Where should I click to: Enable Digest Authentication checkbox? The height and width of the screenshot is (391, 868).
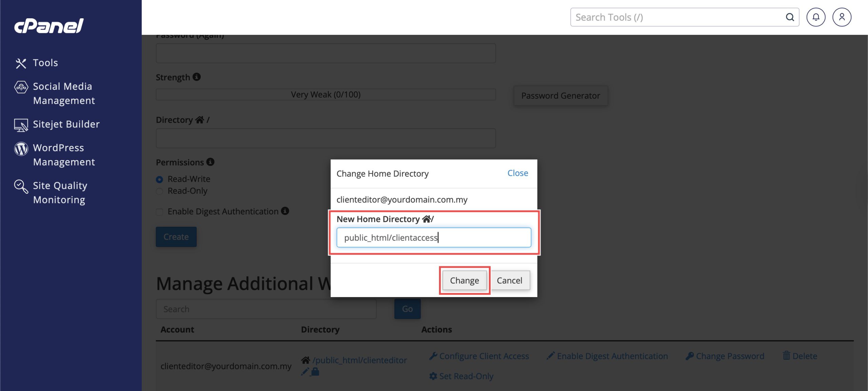coord(159,212)
